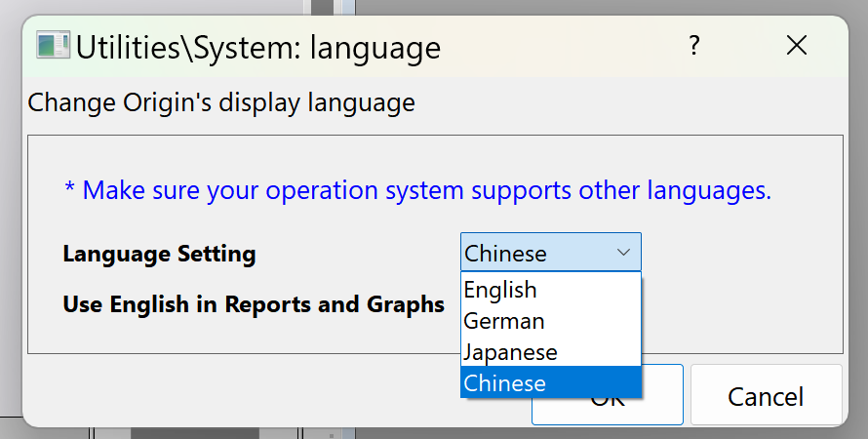Click the Language Setting combo box showing Chinese
The image size is (868, 439).
(536, 253)
